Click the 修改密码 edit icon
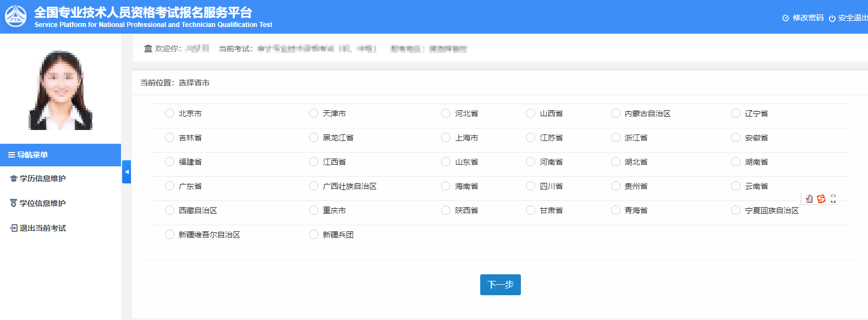Screen dimensions: 868x320 coord(785,18)
